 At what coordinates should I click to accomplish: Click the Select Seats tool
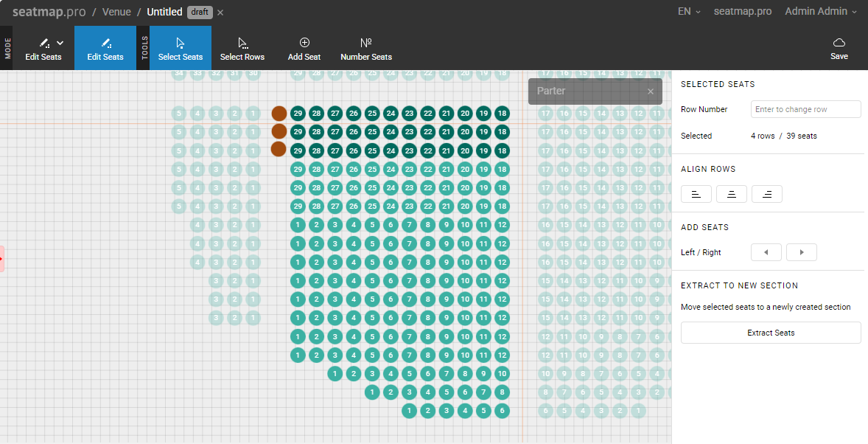(x=181, y=49)
